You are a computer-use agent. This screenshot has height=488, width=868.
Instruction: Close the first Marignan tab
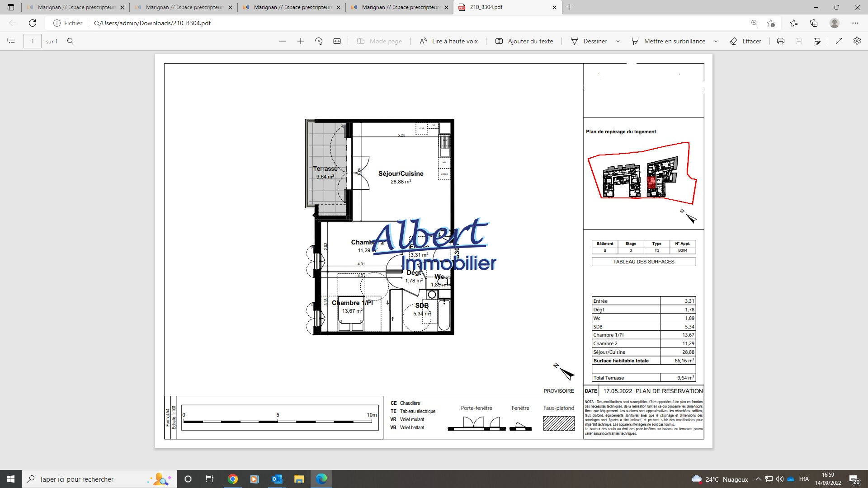click(x=122, y=7)
